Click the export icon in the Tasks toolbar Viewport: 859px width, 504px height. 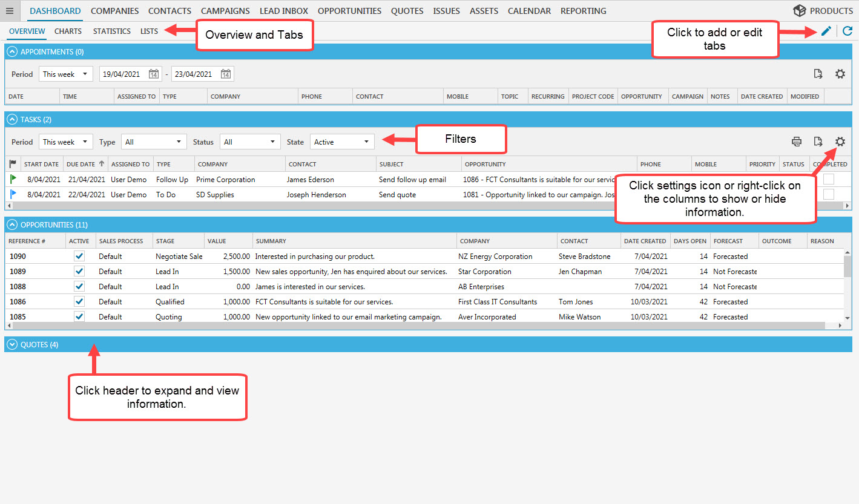coord(818,141)
